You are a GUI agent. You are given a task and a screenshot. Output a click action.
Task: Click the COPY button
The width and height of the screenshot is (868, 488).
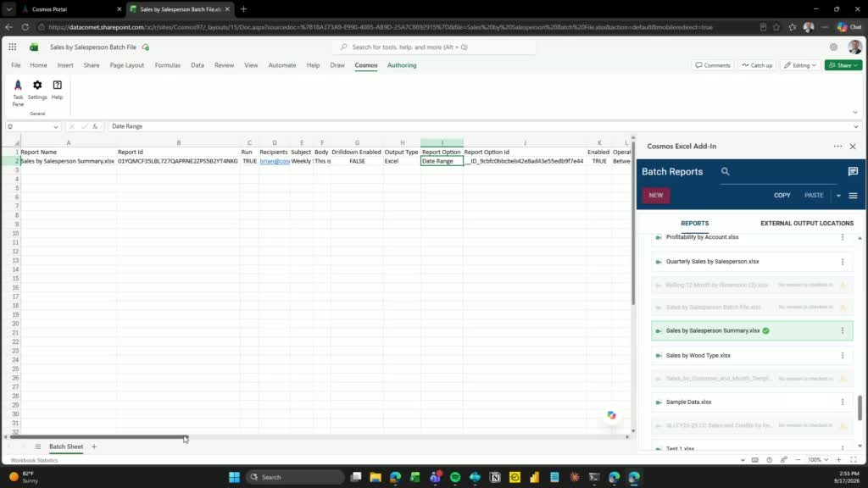point(782,196)
